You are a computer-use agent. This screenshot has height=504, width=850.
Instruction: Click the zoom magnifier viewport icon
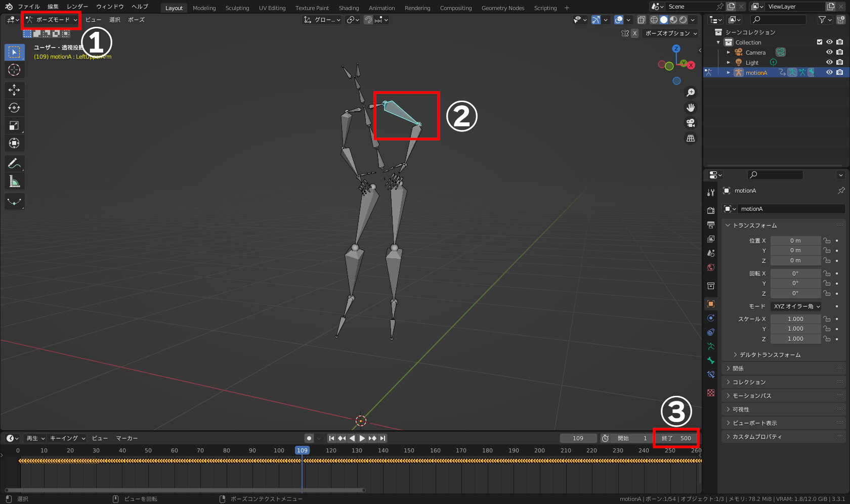coord(691,93)
